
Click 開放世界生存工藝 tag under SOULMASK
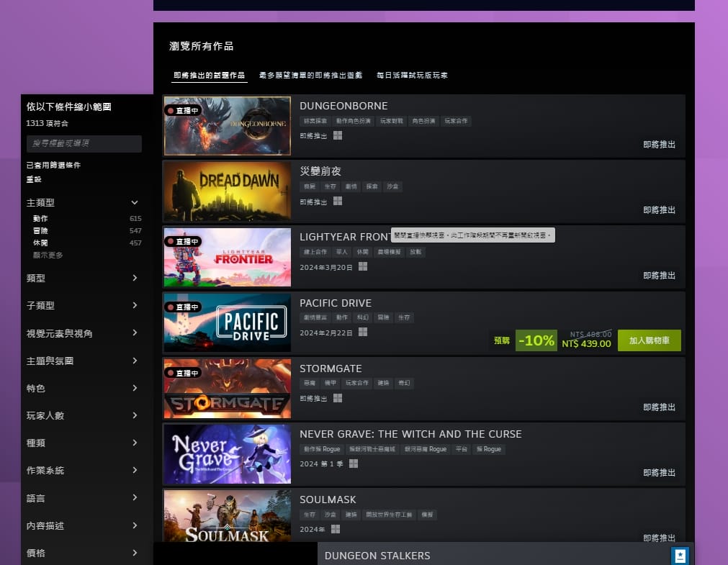pyautogui.click(x=389, y=515)
